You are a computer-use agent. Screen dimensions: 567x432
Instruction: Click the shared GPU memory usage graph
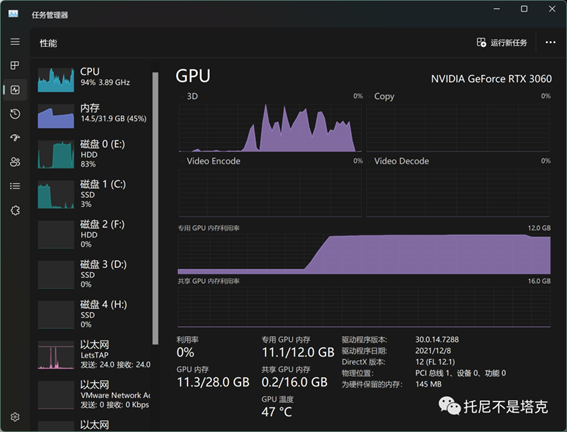(364, 307)
